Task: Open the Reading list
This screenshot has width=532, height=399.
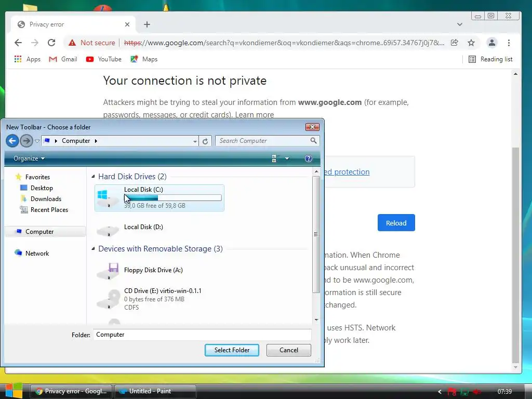Action: (490, 59)
